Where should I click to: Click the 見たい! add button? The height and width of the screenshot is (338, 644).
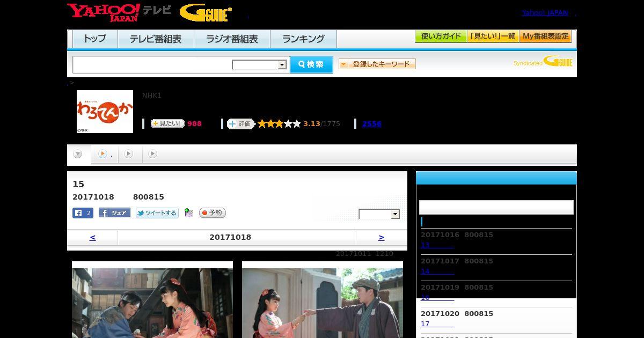point(167,123)
